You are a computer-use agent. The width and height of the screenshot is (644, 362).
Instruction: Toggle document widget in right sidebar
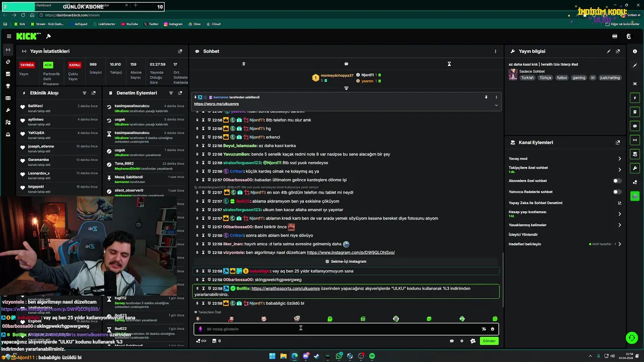[635, 112]
